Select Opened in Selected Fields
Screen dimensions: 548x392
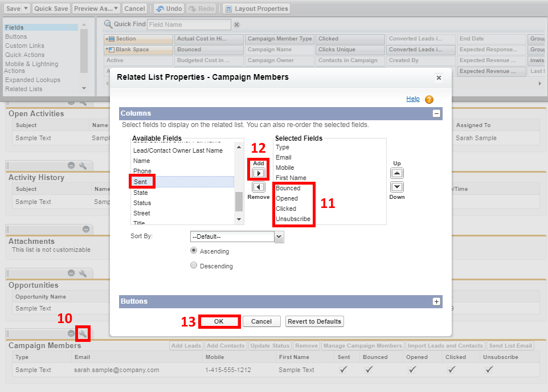(287, 198)
